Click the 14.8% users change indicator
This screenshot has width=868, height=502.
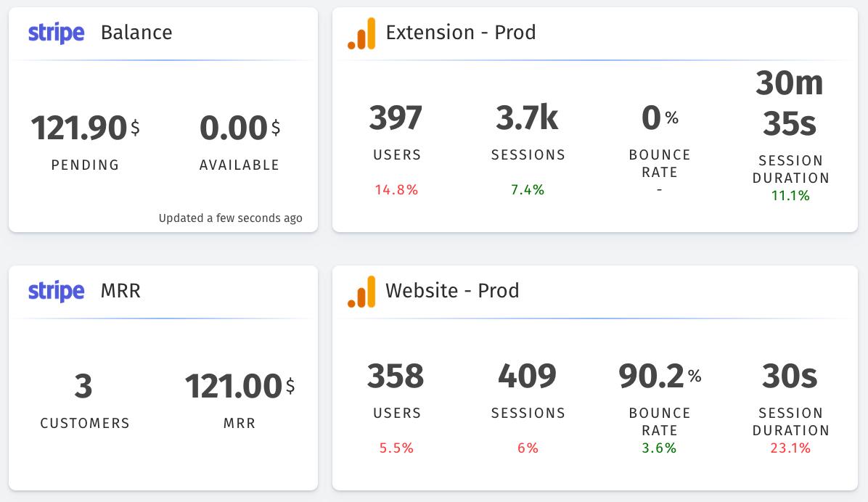pyautogui.click(x=396, y=190)
